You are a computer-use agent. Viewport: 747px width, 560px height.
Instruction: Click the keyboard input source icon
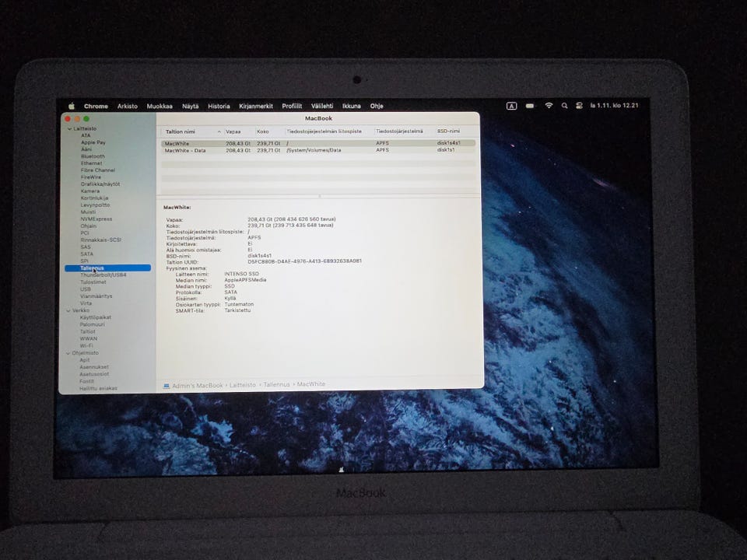tap(511, 107)
